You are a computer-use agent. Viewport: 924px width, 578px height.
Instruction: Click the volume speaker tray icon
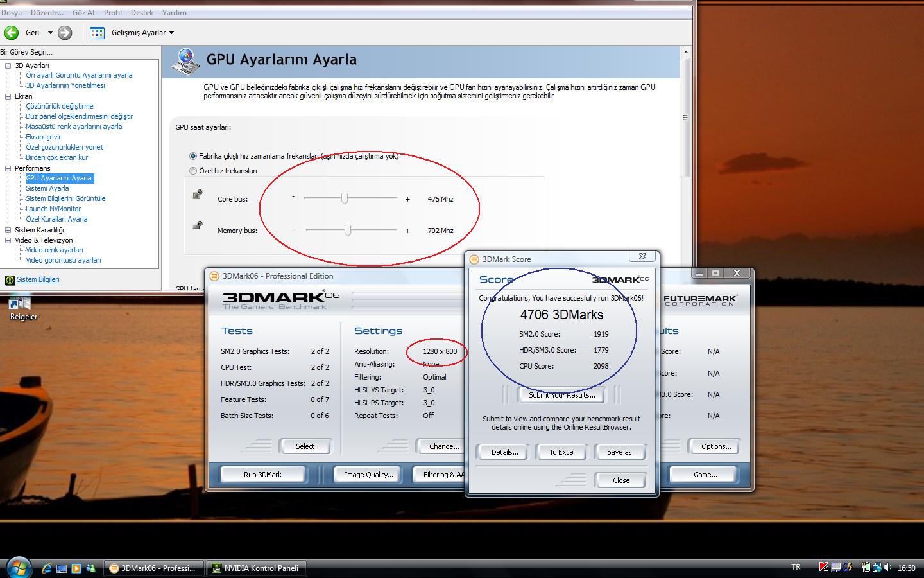tap(888, 567)
